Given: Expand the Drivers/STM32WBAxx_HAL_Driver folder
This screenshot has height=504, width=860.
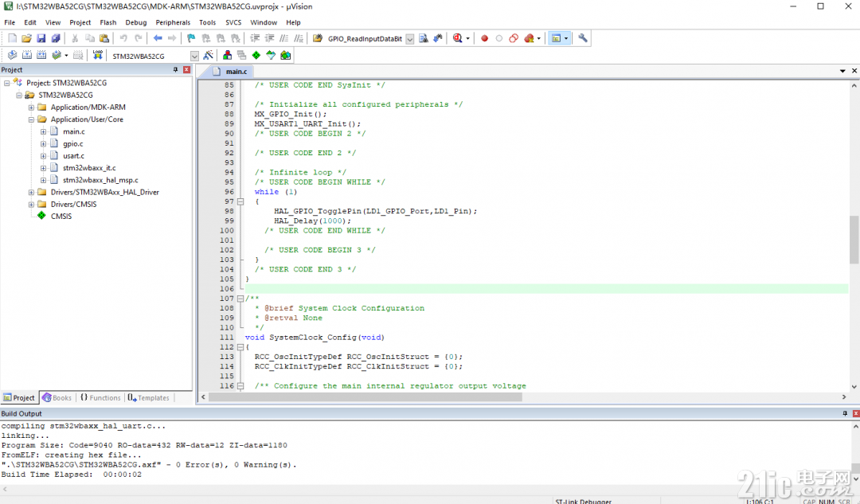Looking at the screenshot, I should (31, 193).
